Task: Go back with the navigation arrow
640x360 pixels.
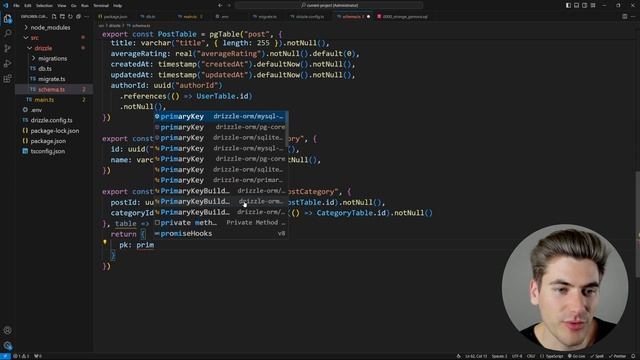Action: [x=220, y=5]
